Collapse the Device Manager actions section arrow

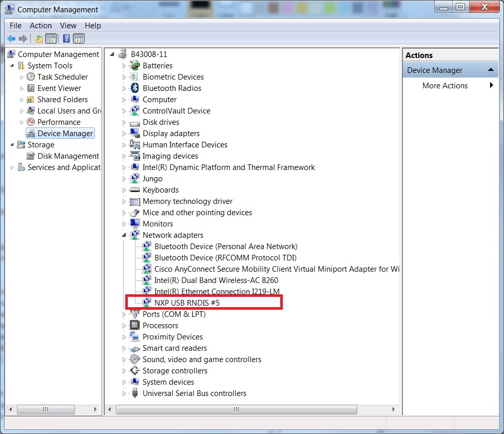491,70
